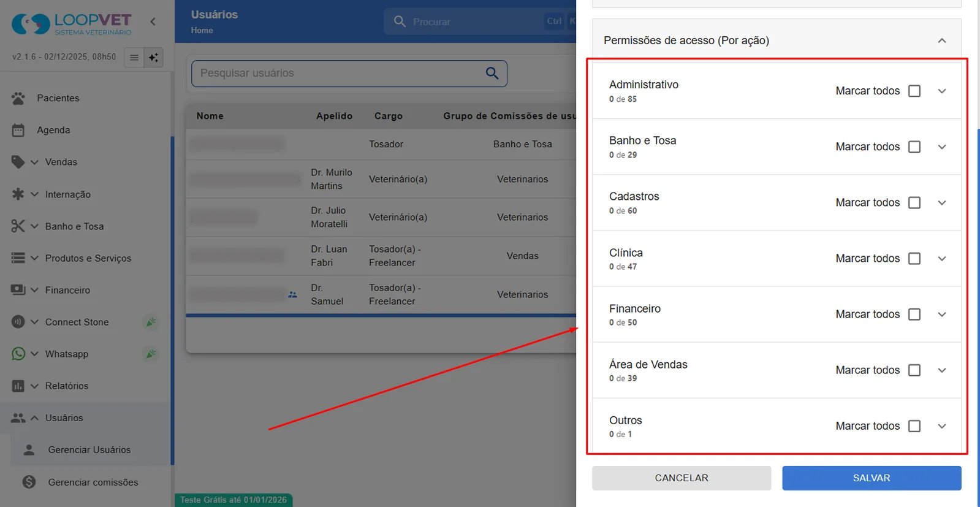Click the Whatsapp icon in sidebar
This screenshot has height=507, width=980.
[18, 354]
